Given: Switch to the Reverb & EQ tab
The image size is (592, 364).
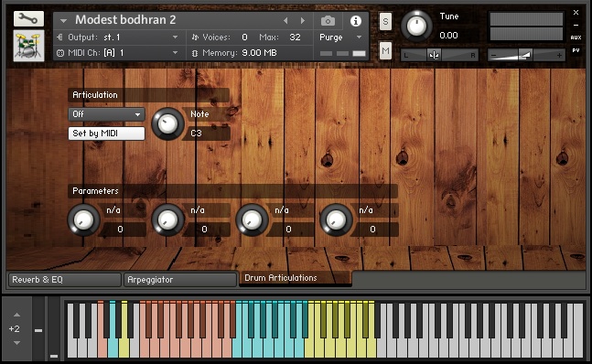Looking at the screenshot, I should tap(65, 280).
